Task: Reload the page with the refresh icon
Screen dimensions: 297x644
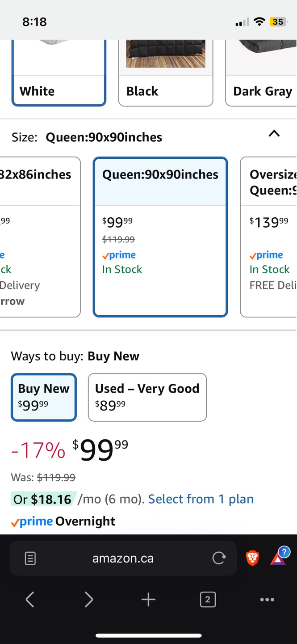Action: (219, 558)
